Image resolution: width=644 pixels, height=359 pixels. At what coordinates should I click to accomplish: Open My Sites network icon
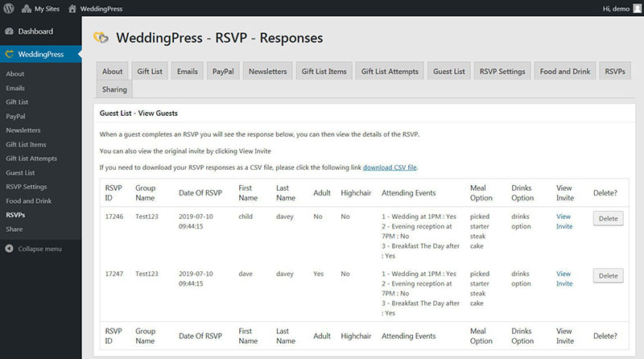[x=27, y=9]
